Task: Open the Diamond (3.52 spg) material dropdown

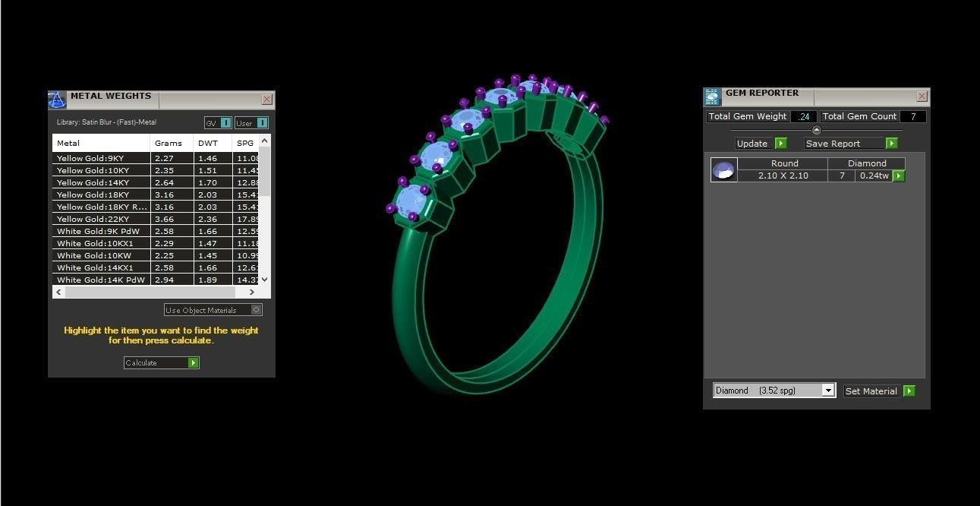Action: (828, 391)
